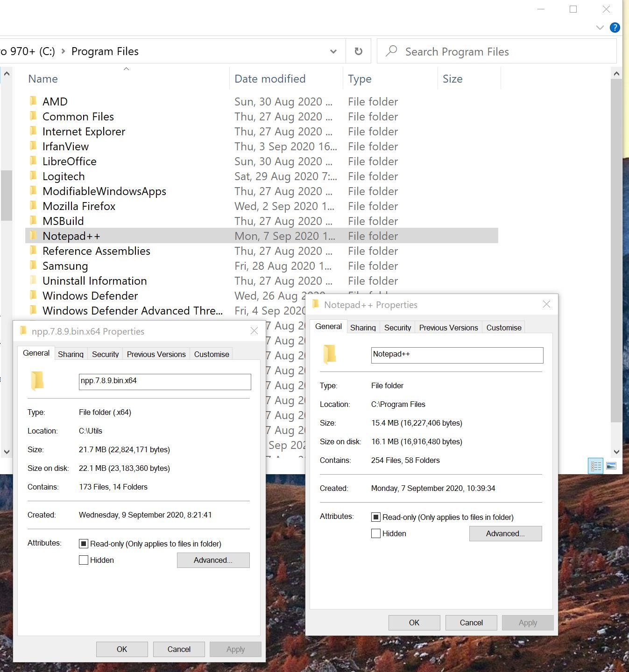Click the file list vertical scrollbar thumb
This screenshot has height=672, width=629.
click(x=616, y=251)
